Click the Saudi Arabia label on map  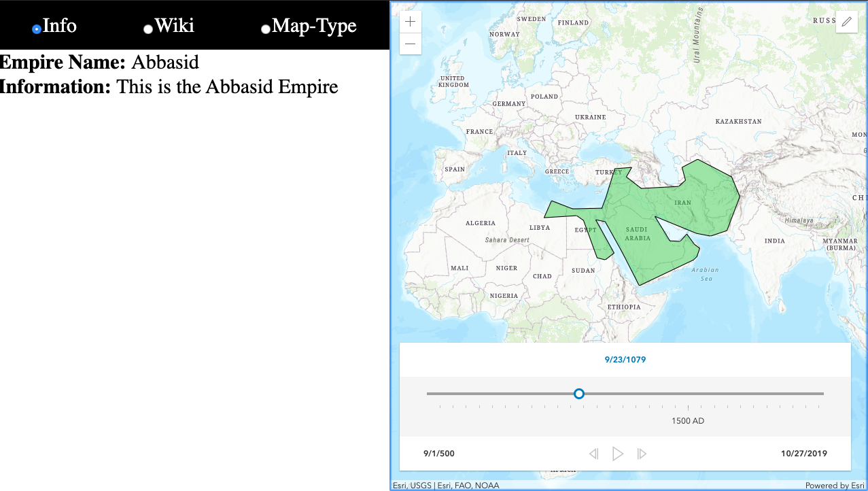[x=638, y=234]
